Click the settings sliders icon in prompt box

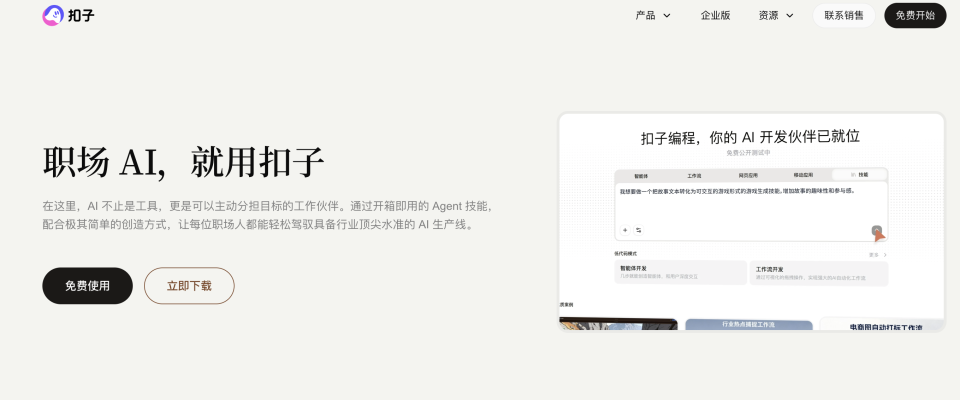[639, 230]
